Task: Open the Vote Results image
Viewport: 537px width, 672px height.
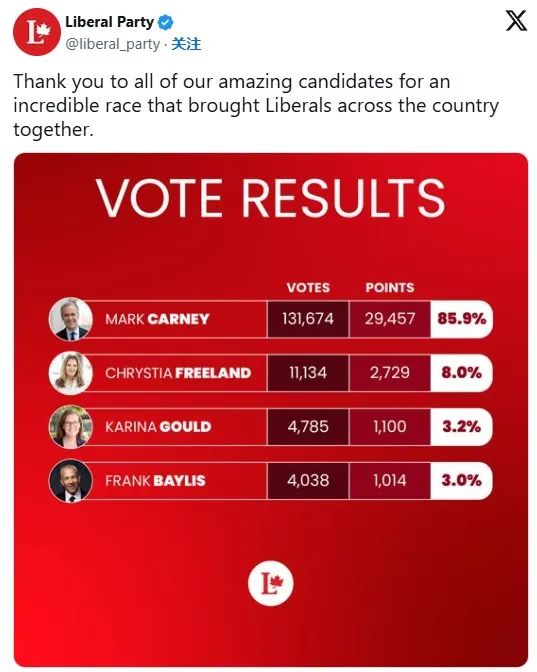Action: [x=271, y=410]
